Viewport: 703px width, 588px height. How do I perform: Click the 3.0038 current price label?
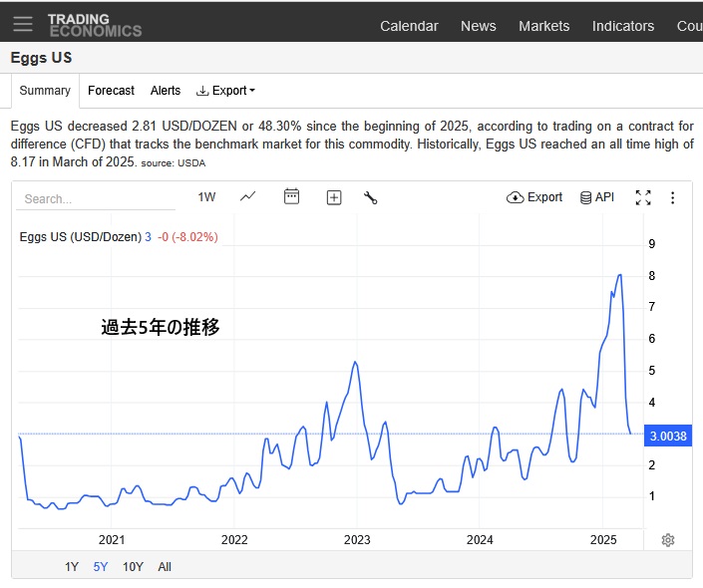(668, 436)
